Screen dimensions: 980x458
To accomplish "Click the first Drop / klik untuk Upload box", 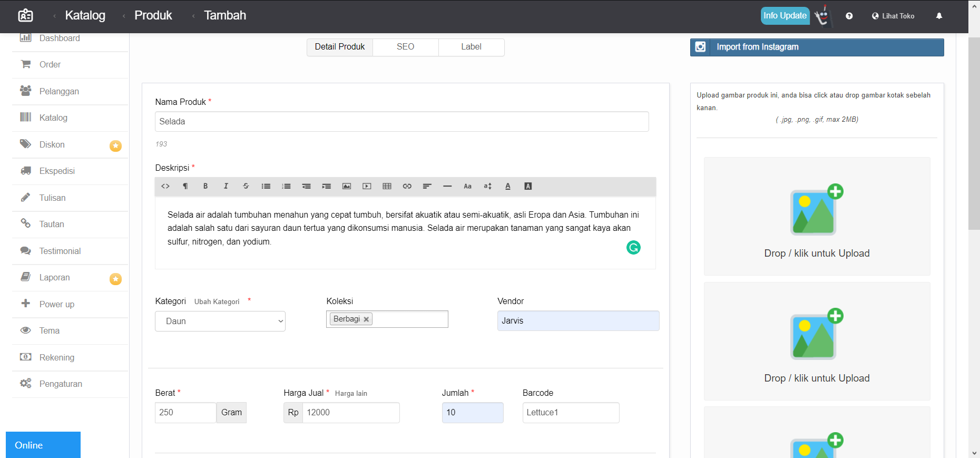I will (x=817, y=217).
